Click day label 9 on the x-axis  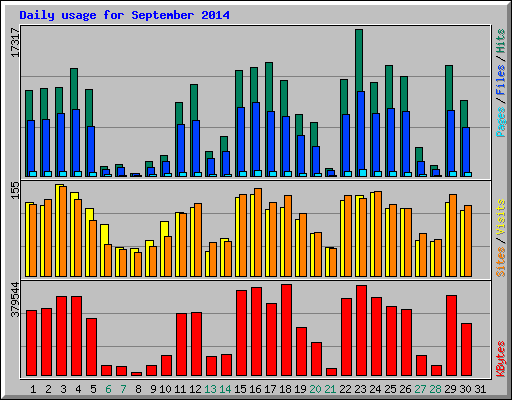point(153,389)
